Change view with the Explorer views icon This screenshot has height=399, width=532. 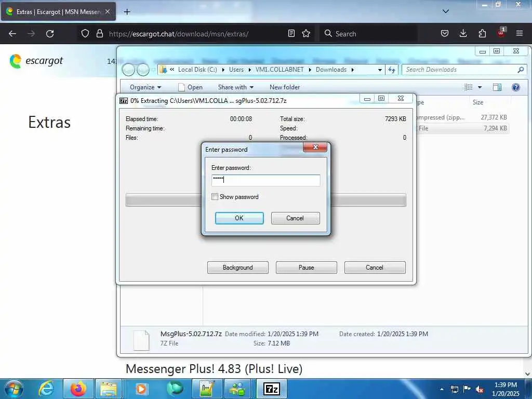click(x=469, y=87)
